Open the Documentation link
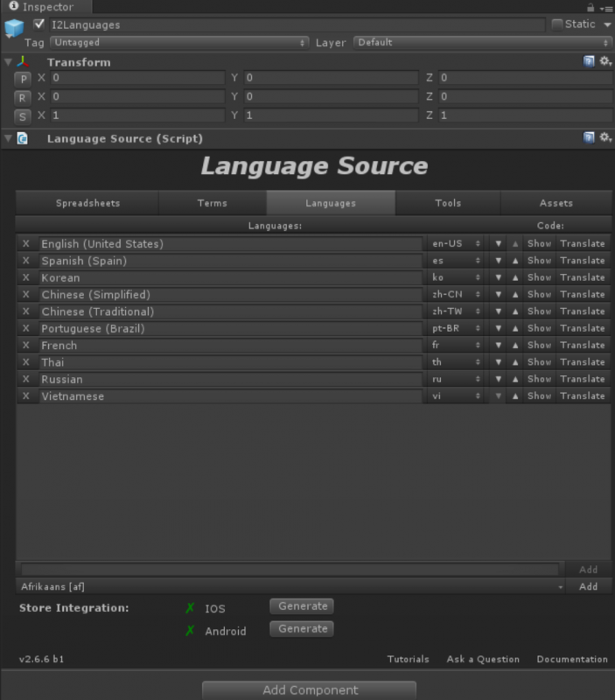 pyautogui.click(x=571, y=659)
